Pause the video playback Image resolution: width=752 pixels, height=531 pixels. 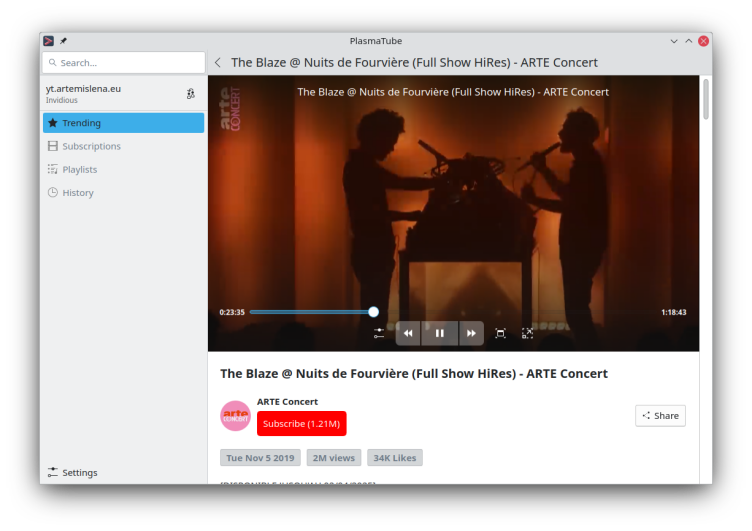tap(439, 333)
